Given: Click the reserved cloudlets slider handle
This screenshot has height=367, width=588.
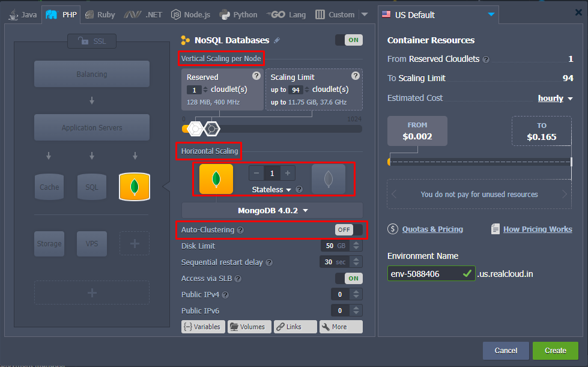Looking at the screenshot, I should (x=195, y=128).
